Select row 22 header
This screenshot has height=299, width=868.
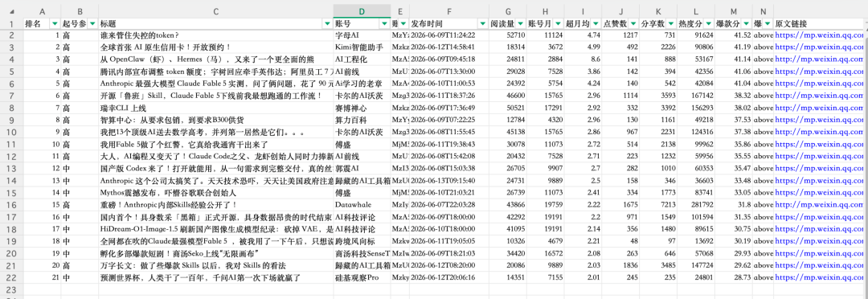11,277
